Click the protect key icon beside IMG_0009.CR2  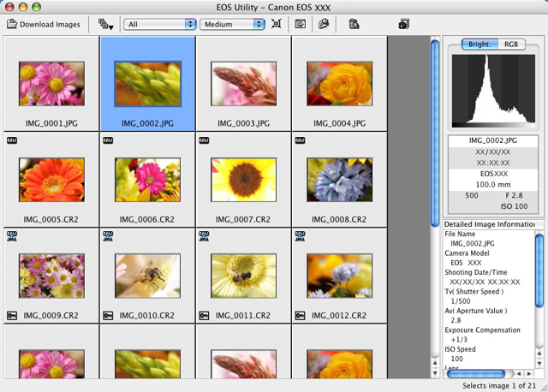(x=12, y=316)
